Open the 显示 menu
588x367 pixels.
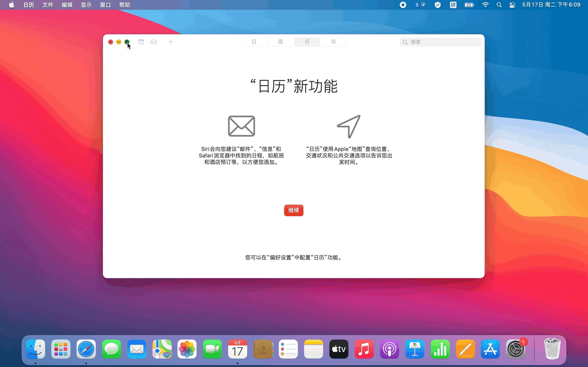point(86,5)
